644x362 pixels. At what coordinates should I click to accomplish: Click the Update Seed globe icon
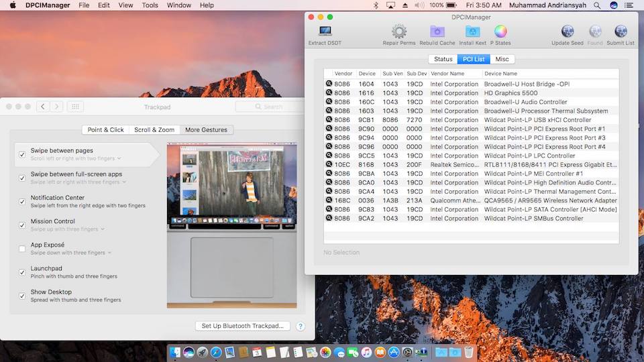[x=568, y=31]
